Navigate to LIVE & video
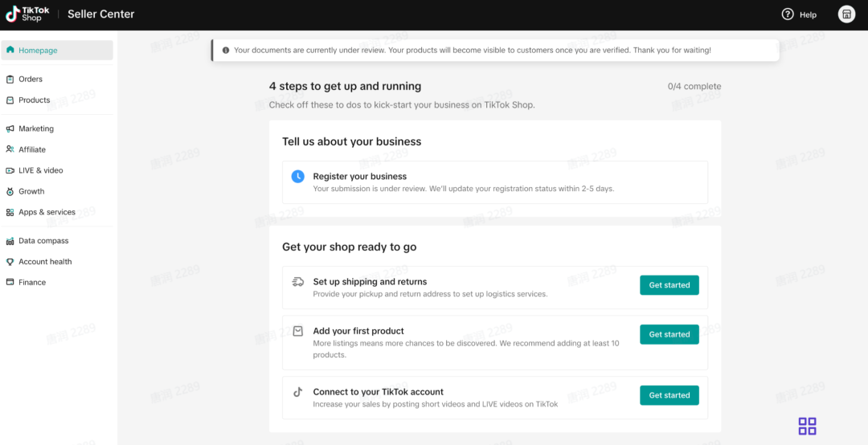Image resolution: width=868 pixels, height=445 pixels. point(40,170)
